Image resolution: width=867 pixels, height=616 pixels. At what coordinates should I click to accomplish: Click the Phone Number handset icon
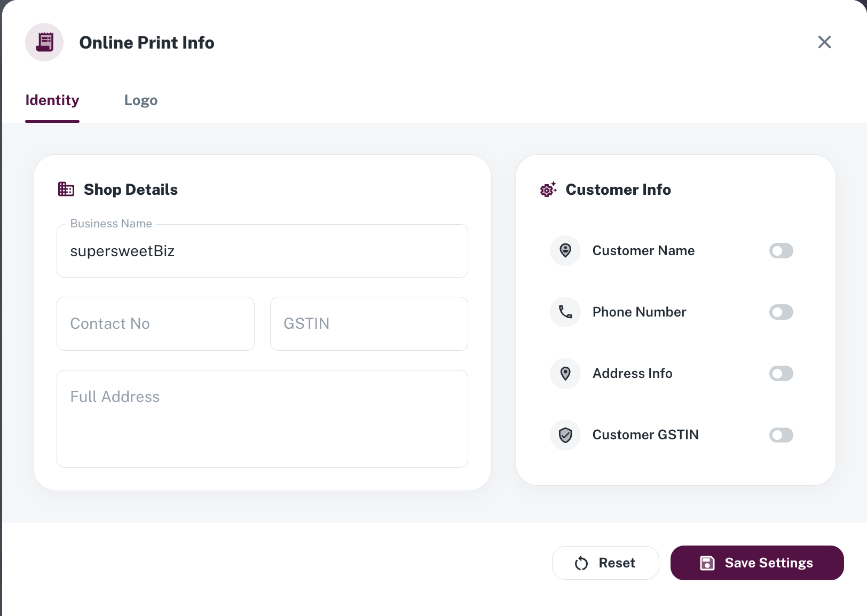[x=565, y=312]
